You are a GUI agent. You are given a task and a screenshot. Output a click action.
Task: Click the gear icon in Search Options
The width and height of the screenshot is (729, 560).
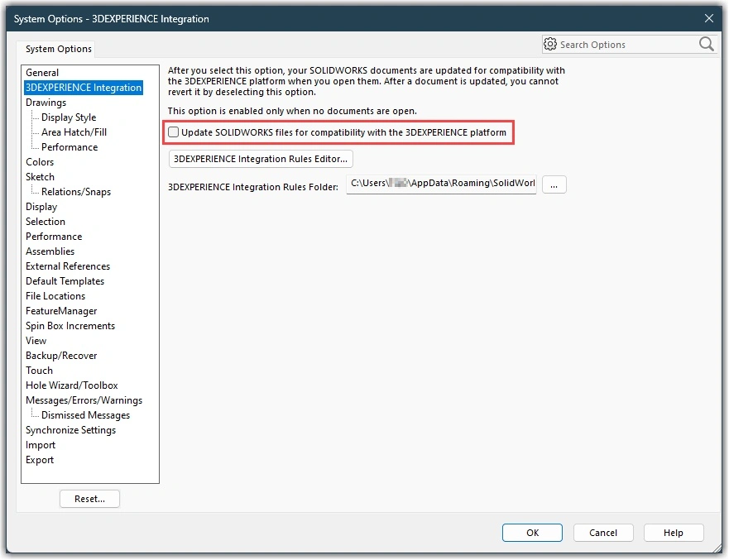(x=550, y=44)
